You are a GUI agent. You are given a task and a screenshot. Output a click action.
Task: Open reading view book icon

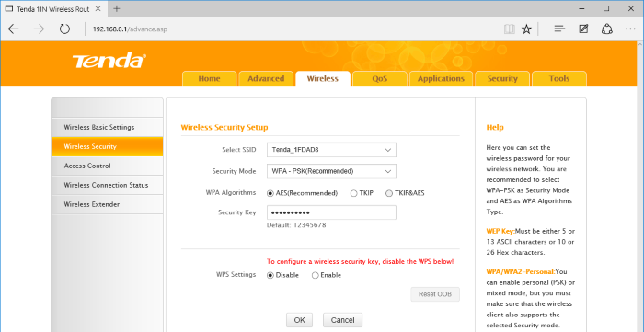pyautogui.click(x=510, y=29)
